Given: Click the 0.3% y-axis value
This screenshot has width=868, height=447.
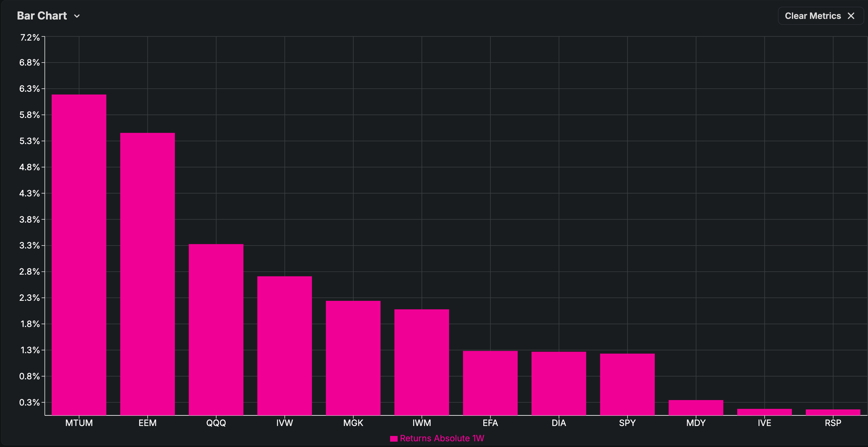Looking at the screenshot, I should pyautogui.click(x=30, y=403).
